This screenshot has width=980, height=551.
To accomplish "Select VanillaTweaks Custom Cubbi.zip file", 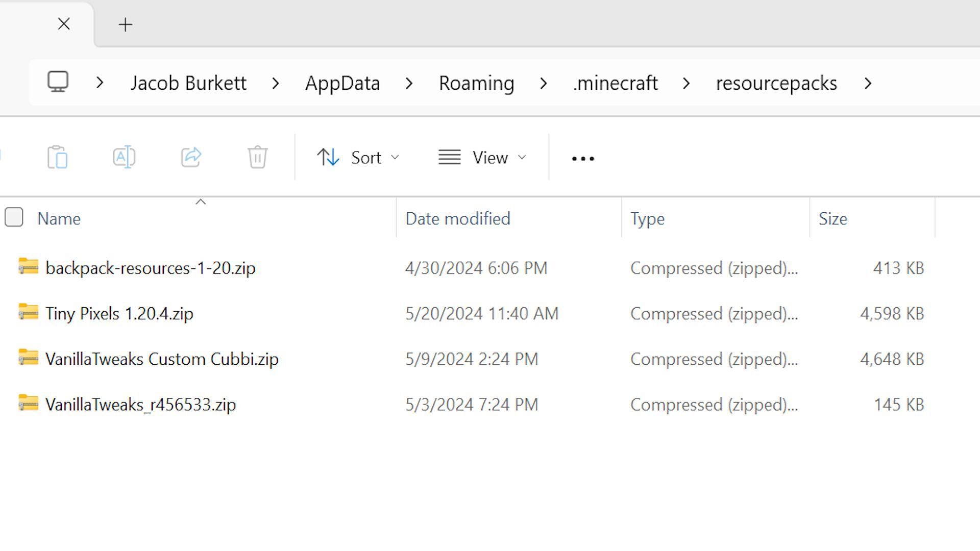I will (x=162, y=359).
